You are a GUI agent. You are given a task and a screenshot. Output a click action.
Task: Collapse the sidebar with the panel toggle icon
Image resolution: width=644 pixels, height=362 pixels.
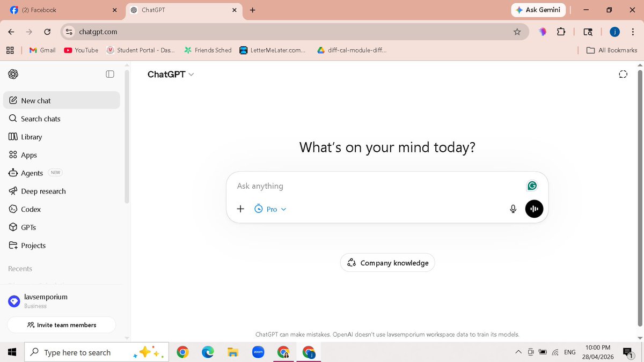pyautogui.click(x=110, y=74)
